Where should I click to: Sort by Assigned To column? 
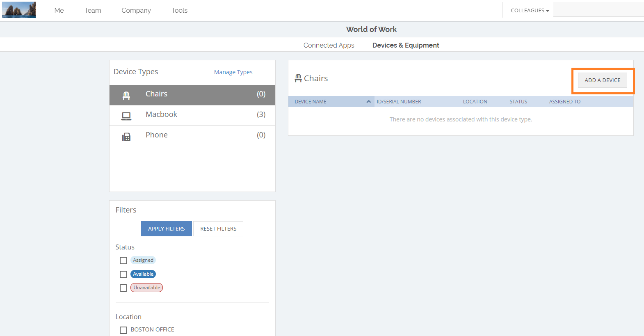[x=565, y=102]
